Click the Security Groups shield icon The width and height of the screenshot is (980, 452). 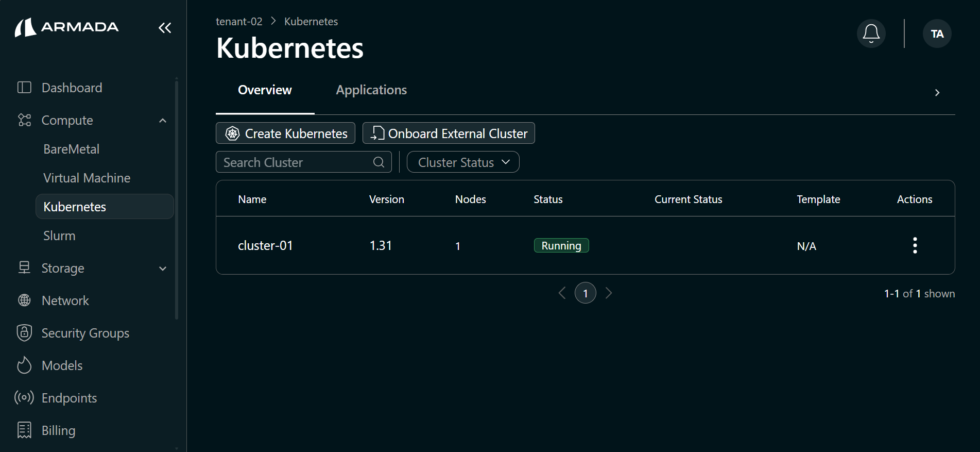pyautogui.click(x=24, y=332)
